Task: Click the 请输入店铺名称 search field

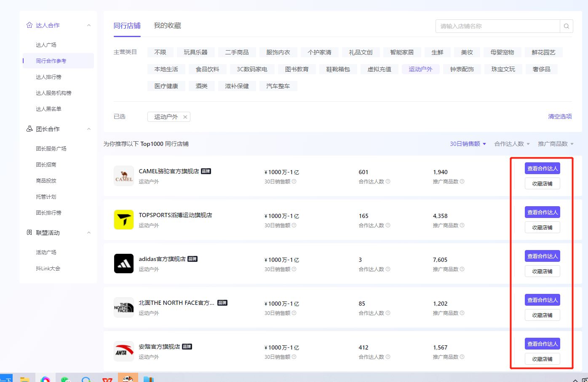Action: pos(497,26)
